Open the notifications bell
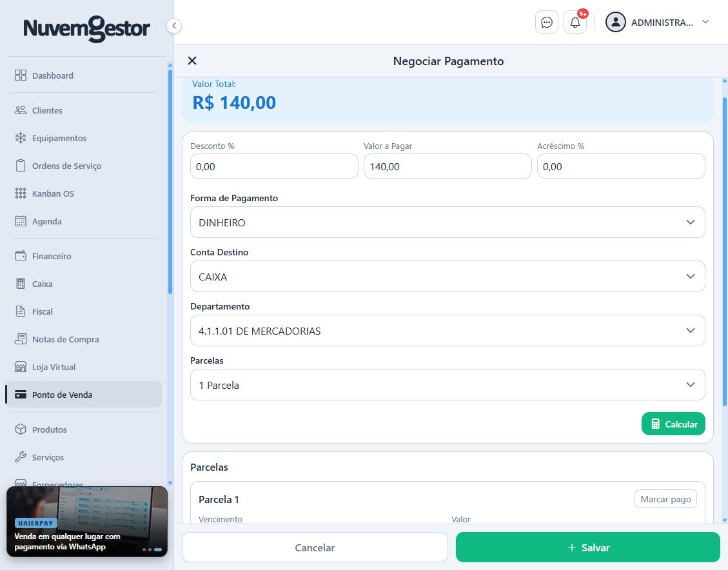The height and width of the screenshot is (570, 728). pyautogui.click(x=575, y=23)
